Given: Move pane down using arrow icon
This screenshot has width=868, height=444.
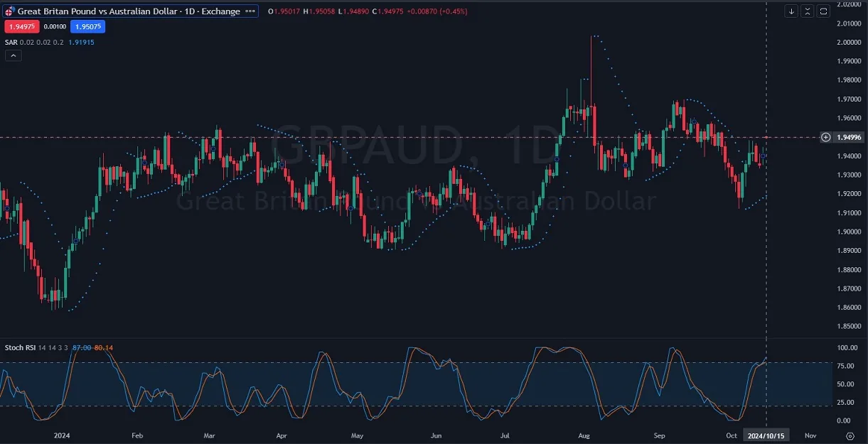Looking at the screenshot, I should 792,11.
